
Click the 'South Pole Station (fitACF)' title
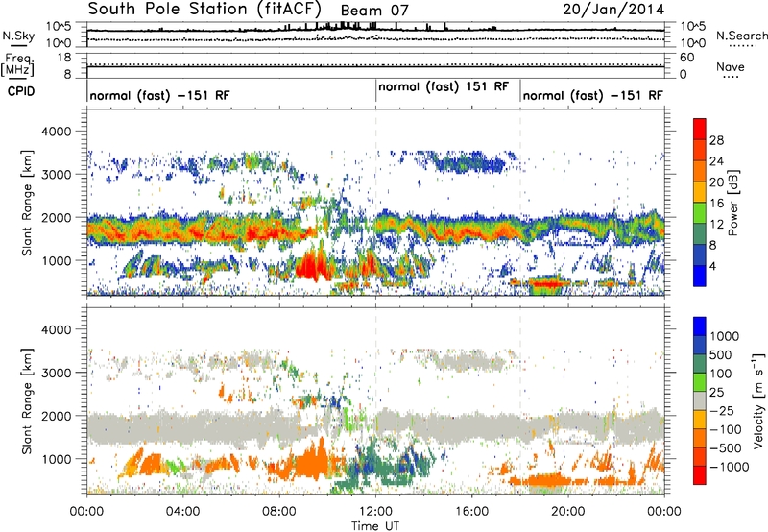pyautogui.click(x=204, y=9)
